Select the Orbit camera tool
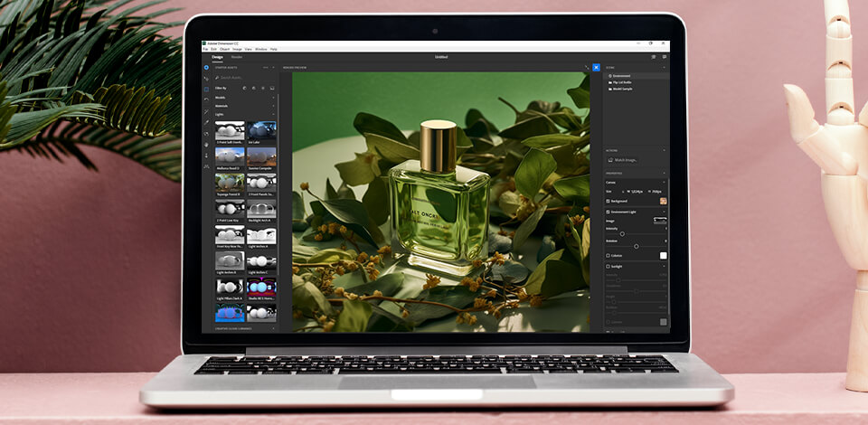868x425 pixels. (x=206, y=134)
